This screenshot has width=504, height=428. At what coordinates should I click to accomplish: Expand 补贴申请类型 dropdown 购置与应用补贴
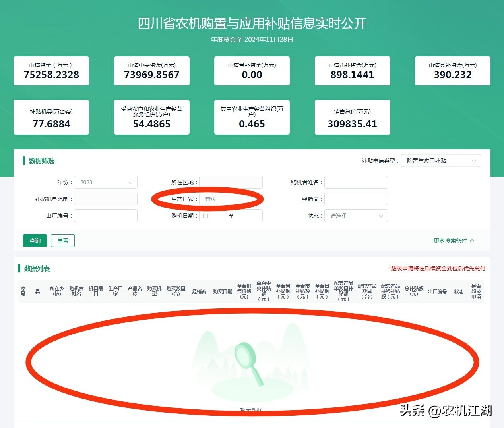click(441, 161)
